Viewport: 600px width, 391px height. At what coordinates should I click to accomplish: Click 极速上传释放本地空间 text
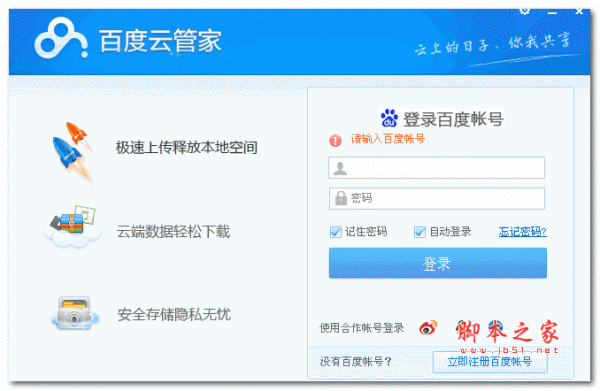click(x=186, y=147)
